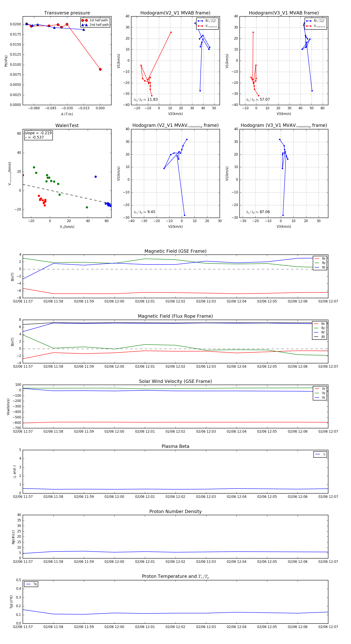Click the "Hodogram (V3_V1 MVAVremaining frame)" title
The width and height of the screenshot is (351, 644).
[x=284, y=125]
